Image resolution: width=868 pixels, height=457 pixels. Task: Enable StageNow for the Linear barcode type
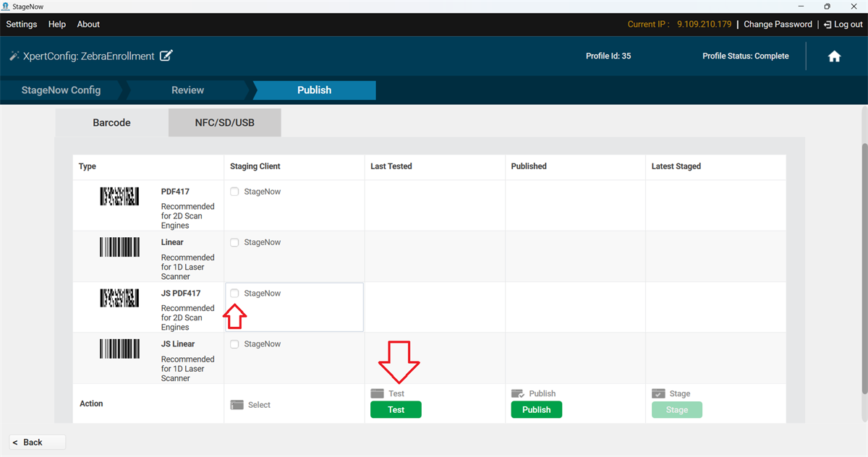tap(234, 242)
